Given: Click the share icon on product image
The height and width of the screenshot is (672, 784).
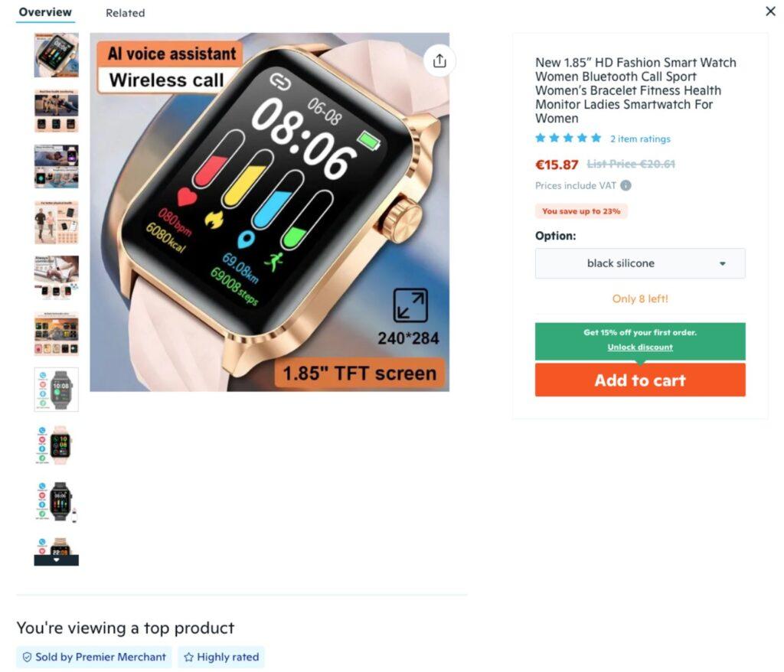Looking at the screenshot, I should point(439,61).
